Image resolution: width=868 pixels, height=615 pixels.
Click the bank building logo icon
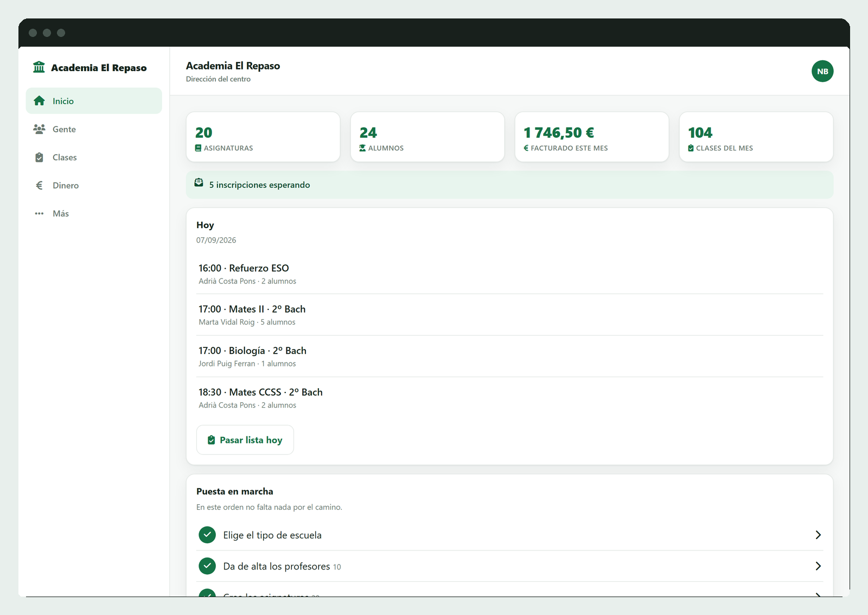point(39,67)
